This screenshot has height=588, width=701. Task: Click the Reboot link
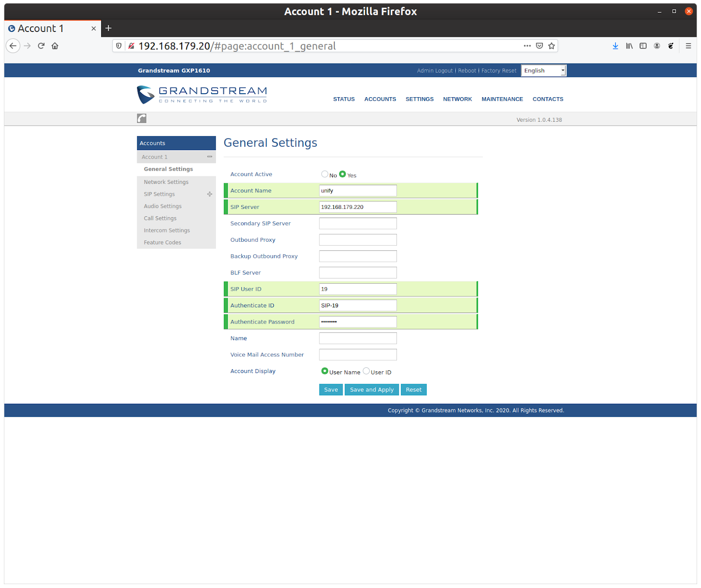[x=467, y=70]
